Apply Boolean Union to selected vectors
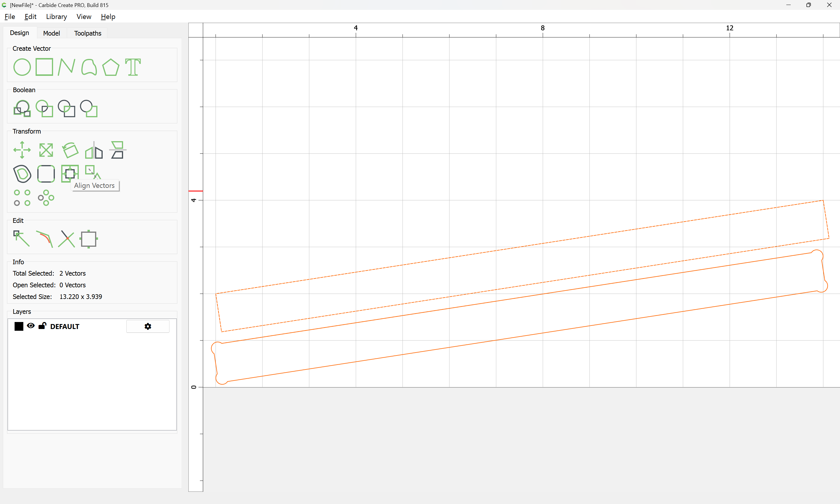 coord(22,108)
